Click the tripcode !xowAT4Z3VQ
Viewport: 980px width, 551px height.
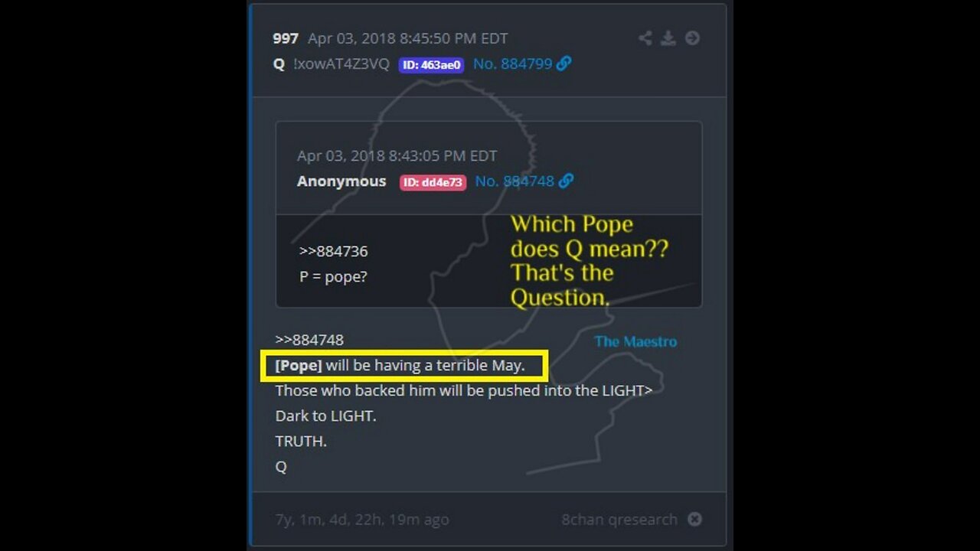pos(341,64)
